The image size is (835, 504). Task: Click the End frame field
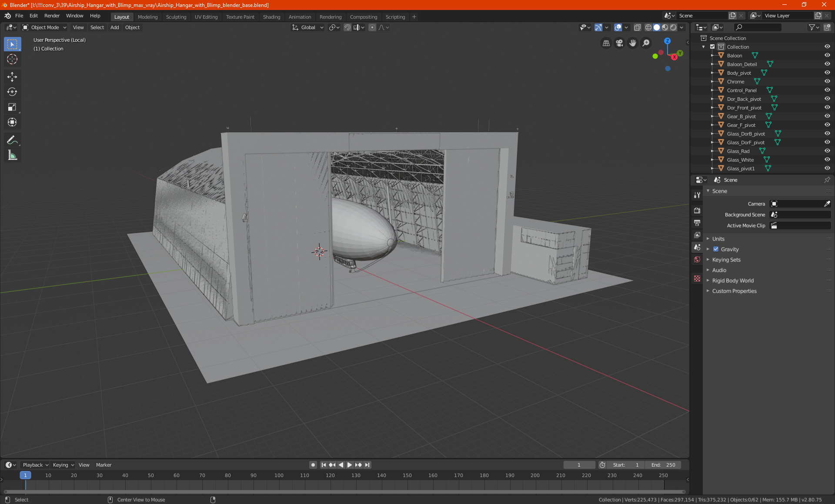(663, 465)
